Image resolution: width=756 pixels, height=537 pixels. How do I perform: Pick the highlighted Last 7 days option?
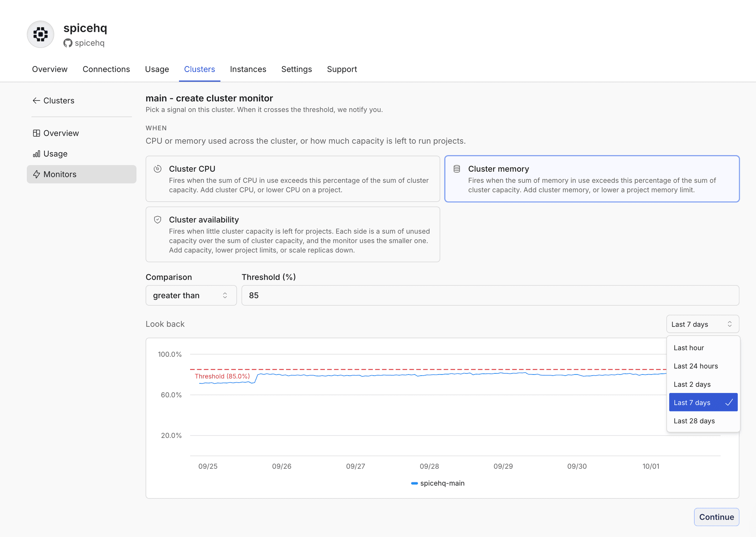coord(703,403)
